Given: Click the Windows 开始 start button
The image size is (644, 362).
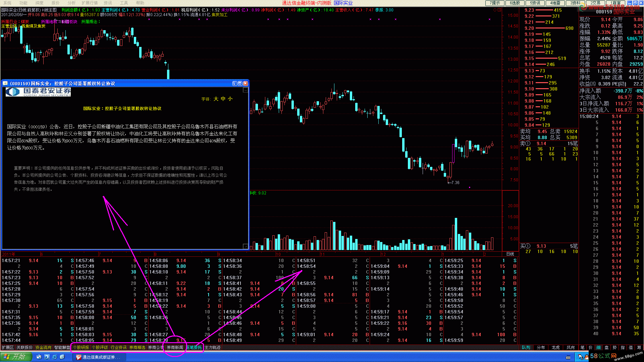Looking at the screenshot, I should [16, 357].
